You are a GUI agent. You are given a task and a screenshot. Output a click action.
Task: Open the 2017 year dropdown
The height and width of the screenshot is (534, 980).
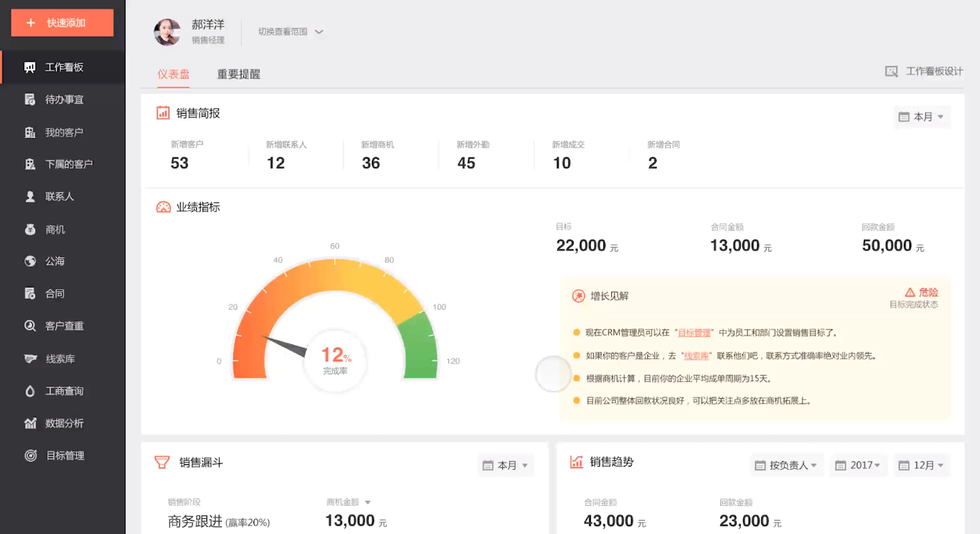tap(859, 465)
